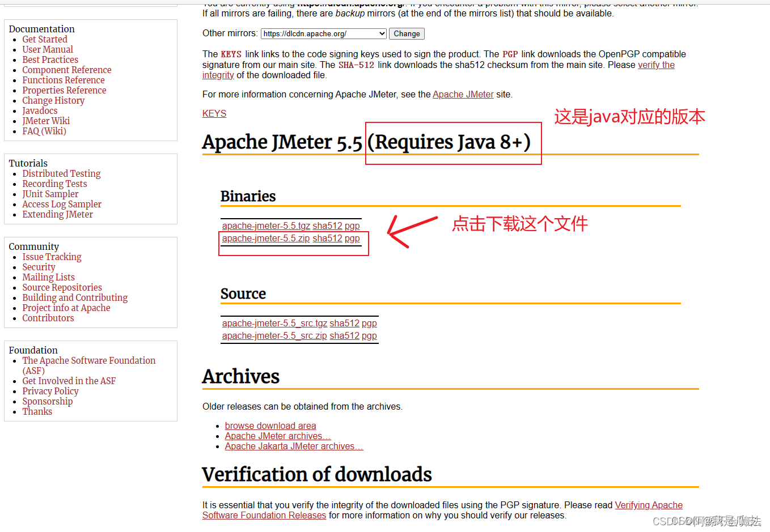Open sha512 for apache-jmeter-5.5_src.zip

[344, 335]
